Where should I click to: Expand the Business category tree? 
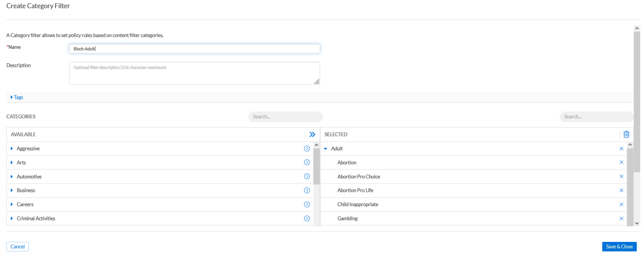point(12,190)
